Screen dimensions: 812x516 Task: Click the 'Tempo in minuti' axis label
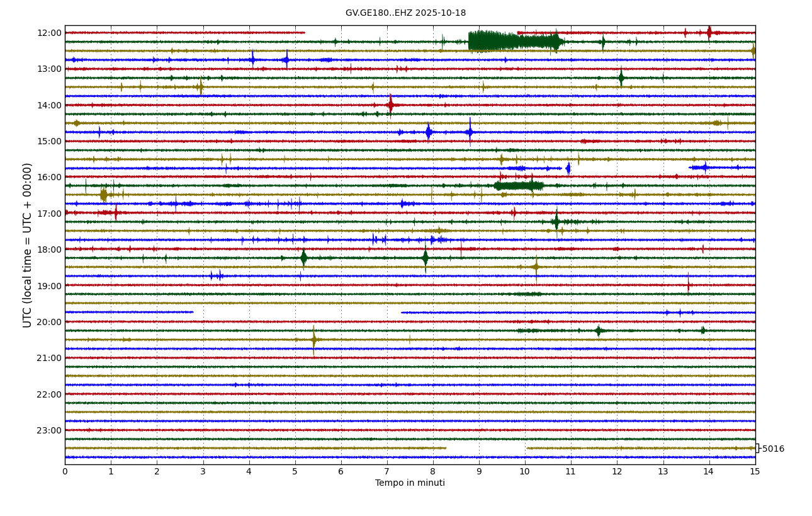pos(410,483)
